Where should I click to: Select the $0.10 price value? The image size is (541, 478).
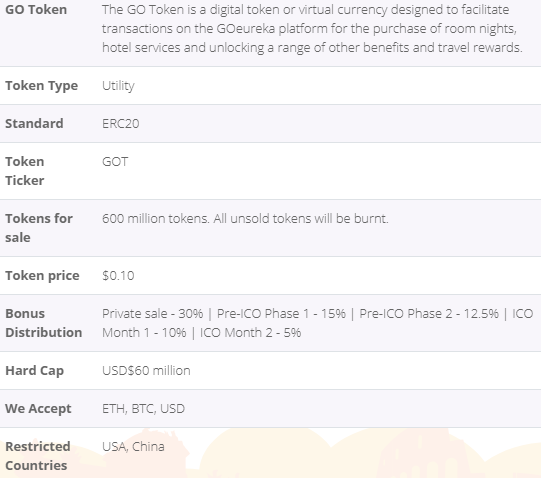(118, 276)
